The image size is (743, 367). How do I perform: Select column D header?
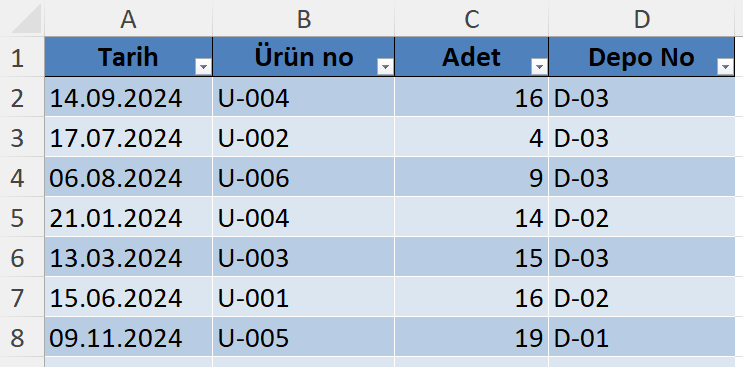click(642, 18)
